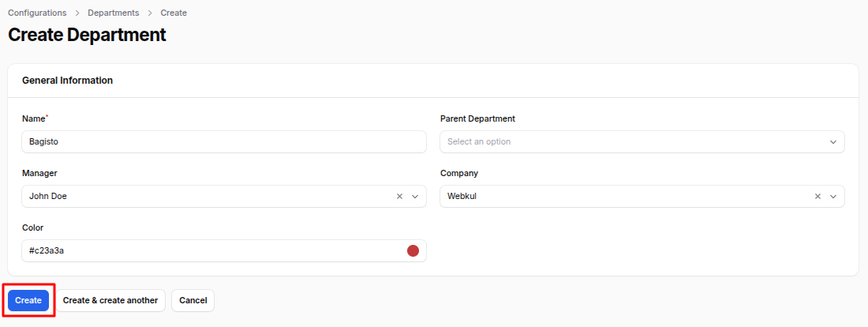
Task: Cancel the department creation
Action: [193, 300]
